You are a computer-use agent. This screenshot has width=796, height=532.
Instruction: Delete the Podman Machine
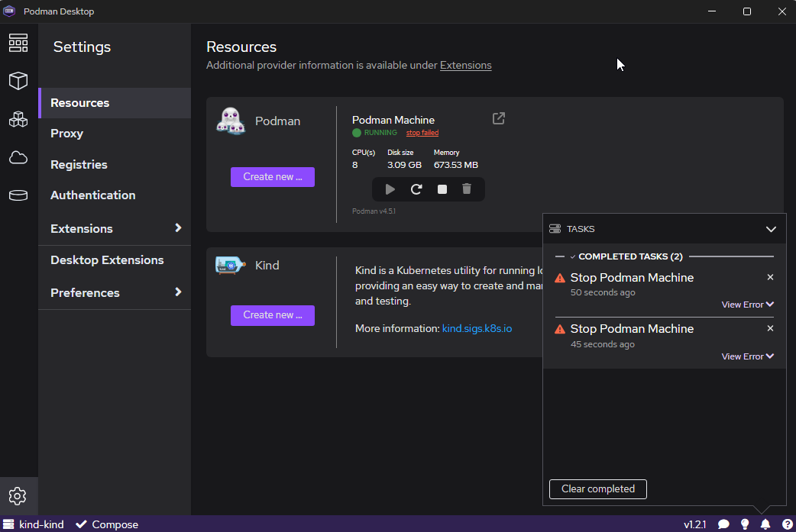(467, 189)
